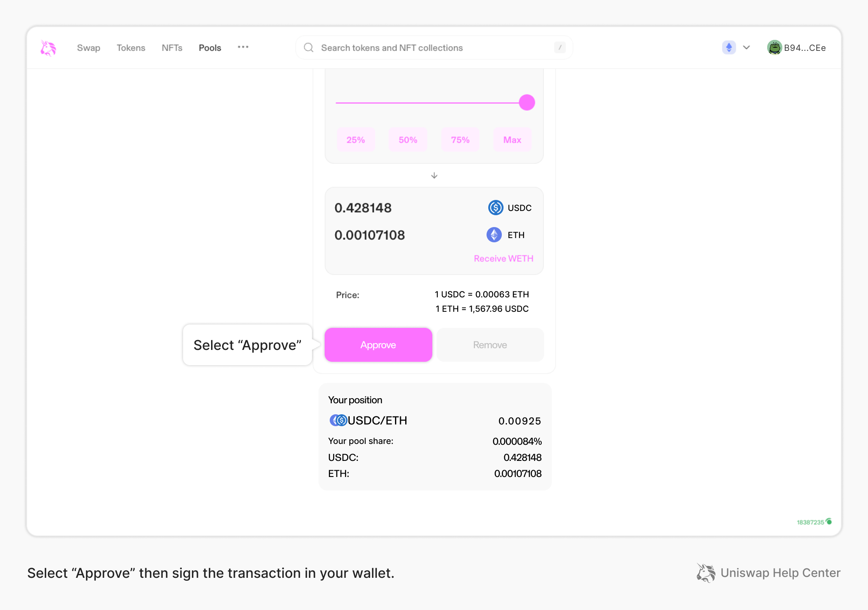This screenshot has height=610, width=868.
Task: Click the search tokens input field
Action: tap(424, 47)
